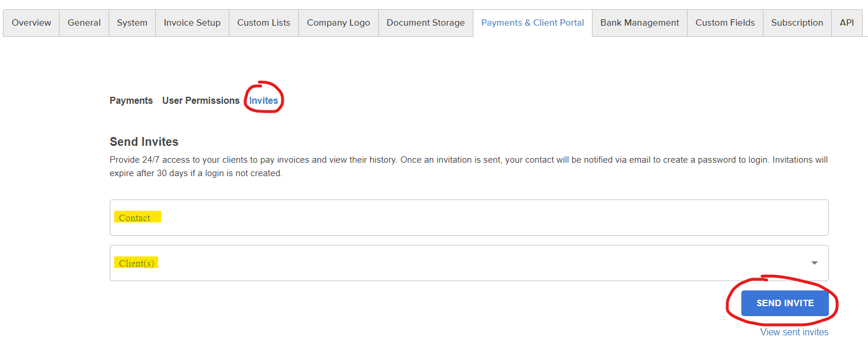Open the System tab
The height and width of the screenshot is (347, 868).
(x=132, y=23)
